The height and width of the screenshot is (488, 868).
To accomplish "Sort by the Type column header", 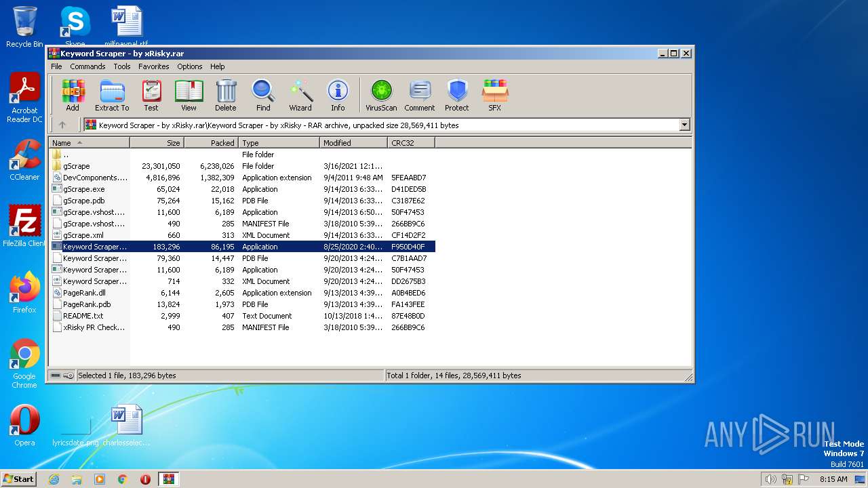I will pyautogui.click(x=279, y=143).
